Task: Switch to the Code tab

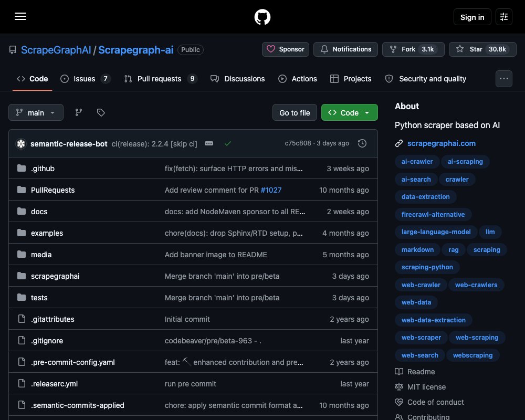Action: 33,79
